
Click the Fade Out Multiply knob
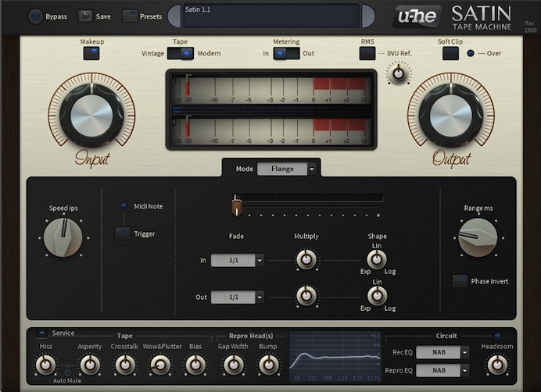(x=306, y=296)
